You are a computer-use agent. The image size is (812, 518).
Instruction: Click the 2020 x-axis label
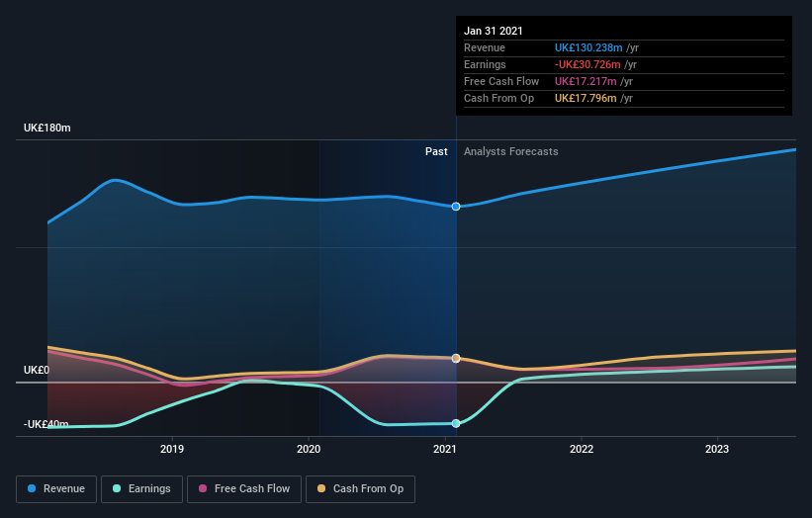309,449
